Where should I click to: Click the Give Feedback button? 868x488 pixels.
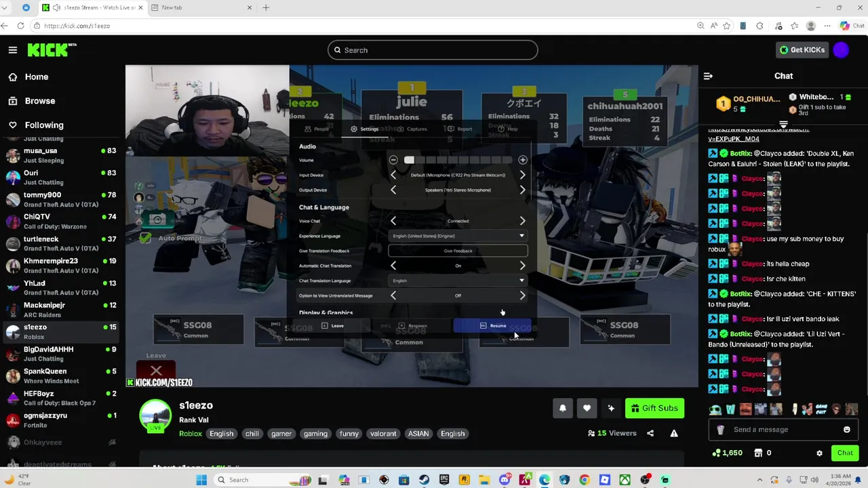coord(458,251)
